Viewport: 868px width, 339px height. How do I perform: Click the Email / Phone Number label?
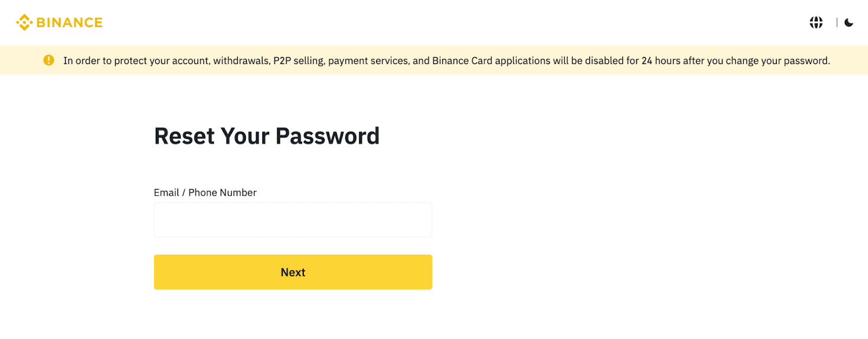(x=205, y=192)
